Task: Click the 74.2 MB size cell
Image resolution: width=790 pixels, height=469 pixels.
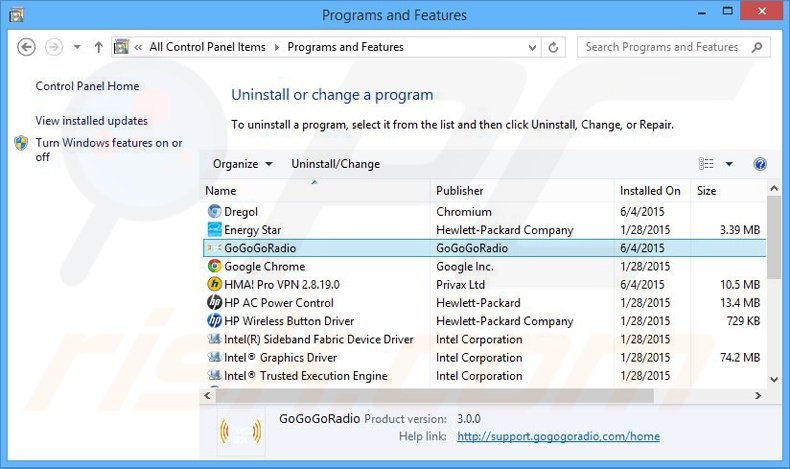Action: click(x=740, y=358)
